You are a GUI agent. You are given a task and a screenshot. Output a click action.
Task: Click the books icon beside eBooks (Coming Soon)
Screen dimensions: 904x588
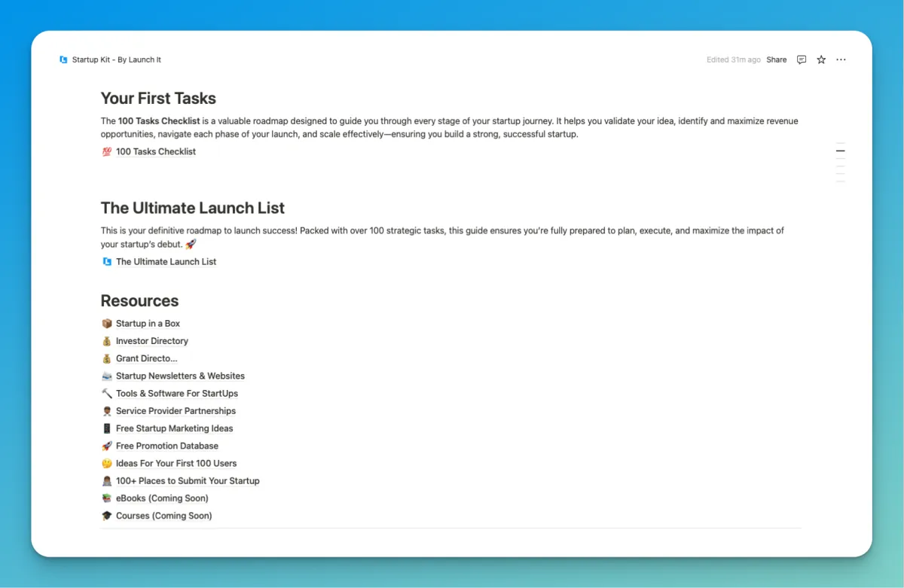click(x=106, y=498)
